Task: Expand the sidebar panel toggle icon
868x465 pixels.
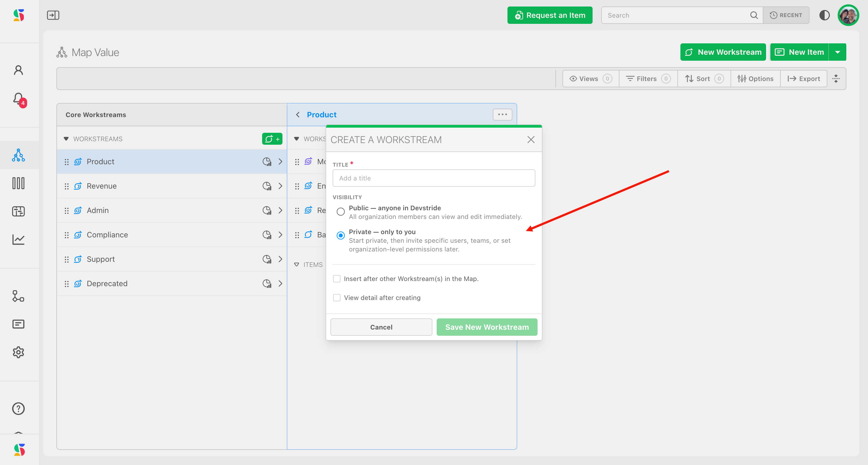Action: (53, 15)
